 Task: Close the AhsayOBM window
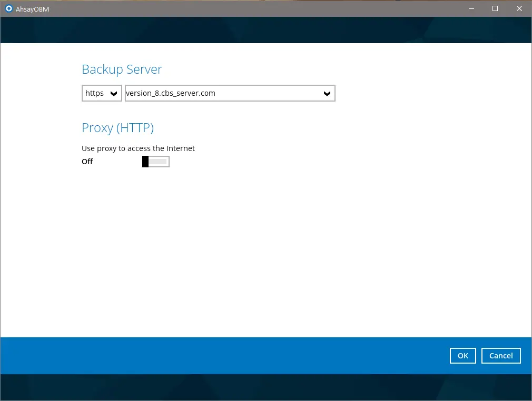519,8
